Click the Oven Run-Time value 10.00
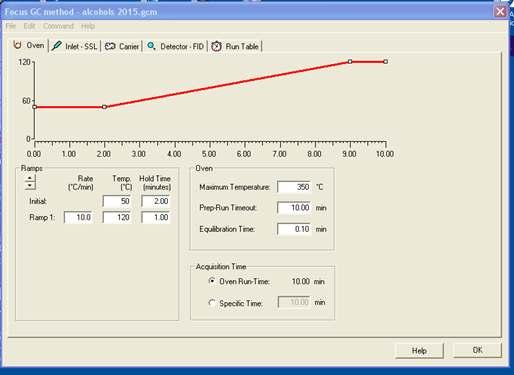514x375 pixels. (301, 282)
